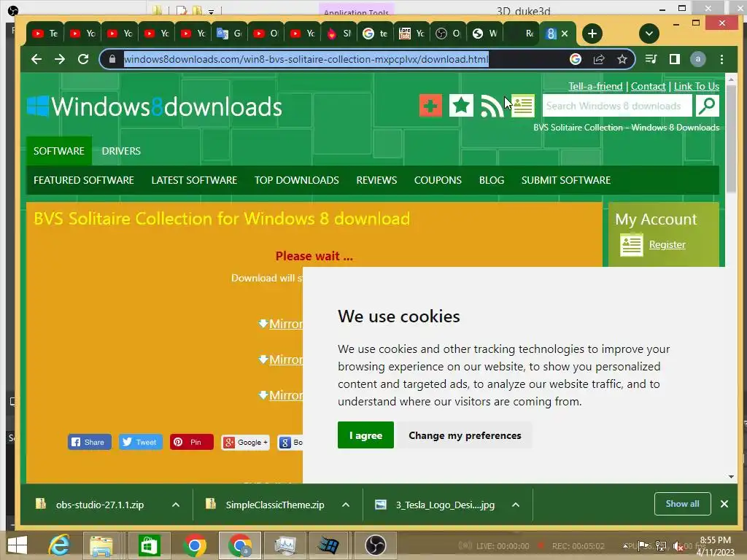Image resolution: width=747 pixels, height=560 pixels.
Task: Open BLOG menu item
Action: coord(492,180)
